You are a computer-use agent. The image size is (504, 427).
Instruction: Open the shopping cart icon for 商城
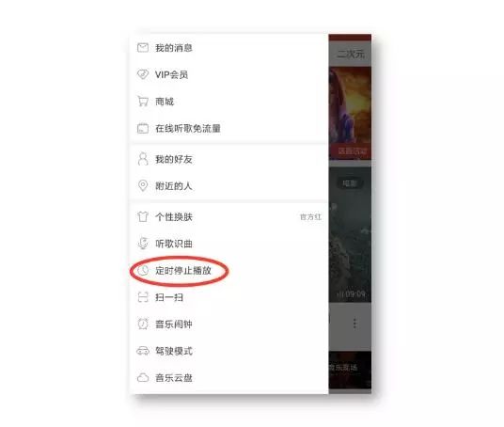[x=143, y=102]
